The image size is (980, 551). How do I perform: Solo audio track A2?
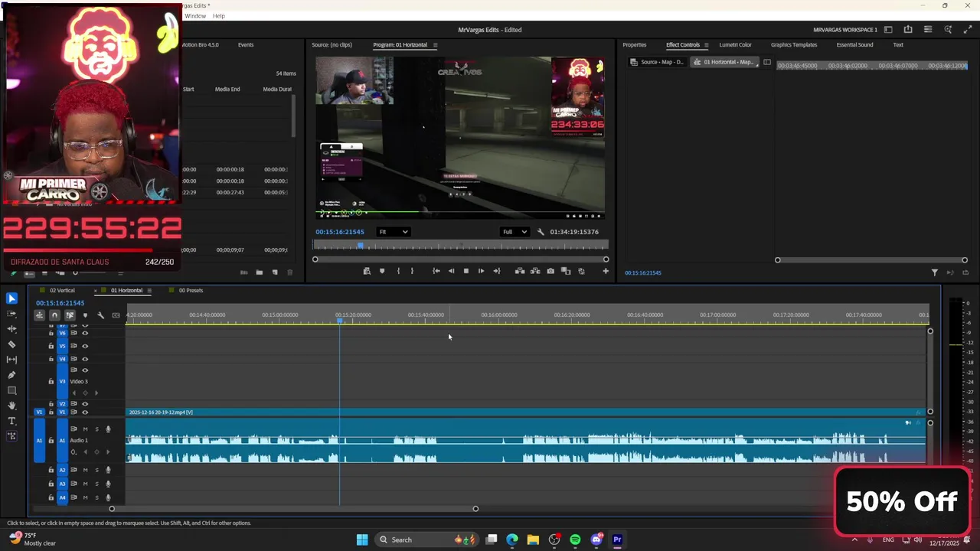(x=96, y=470)
